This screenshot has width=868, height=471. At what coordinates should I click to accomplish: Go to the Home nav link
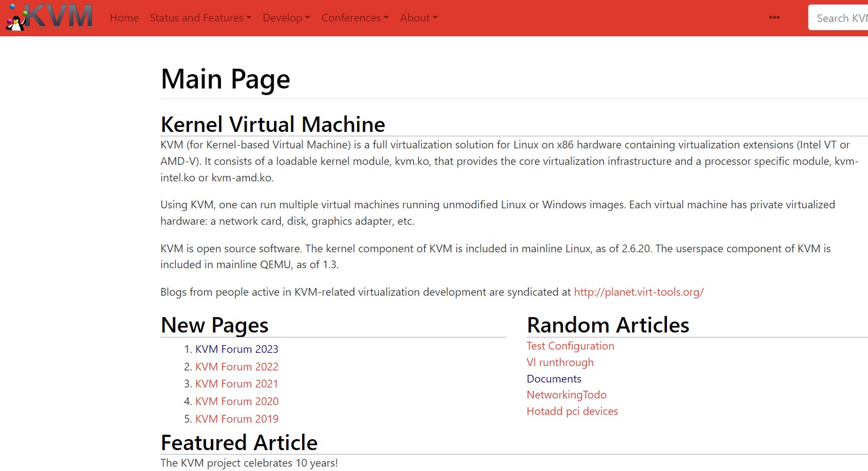tap(124, 18)
